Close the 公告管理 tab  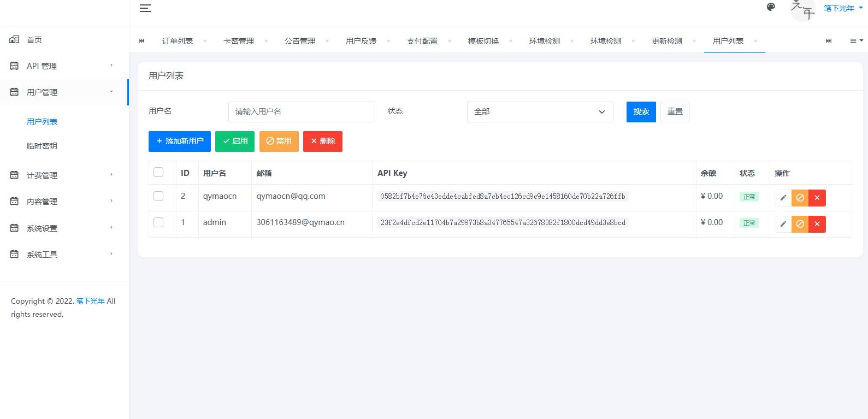pyautogui.click(x=327, y=41)
